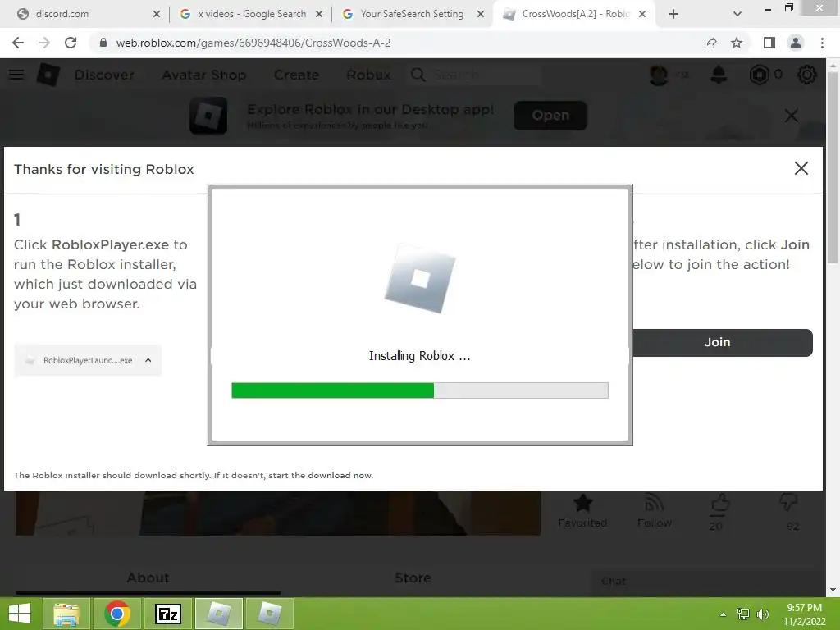Open a new browser tab
Viewport: 840px width, 630px height.
point(673,14)
